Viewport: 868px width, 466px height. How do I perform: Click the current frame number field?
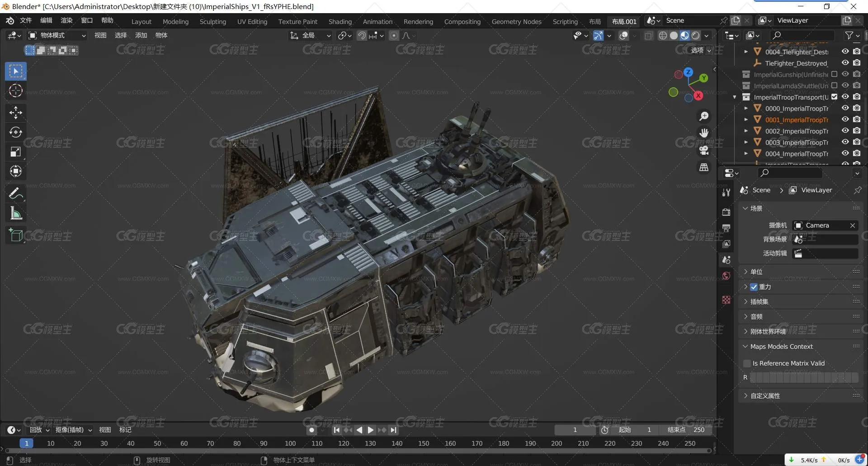click(575, 430)
